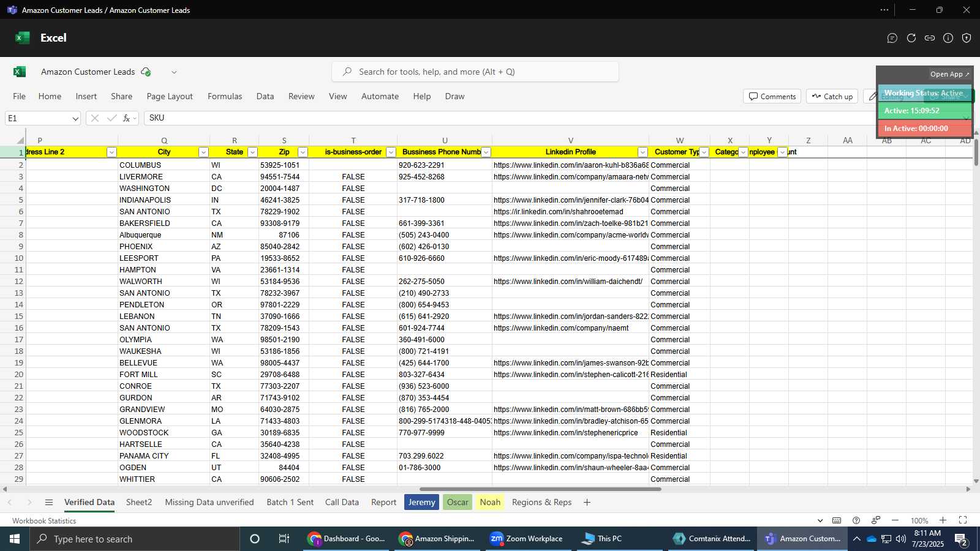The width and height of the screenshot is (980, 551).
Task: Open the three-dots more options in title bar
Action: 884,10
